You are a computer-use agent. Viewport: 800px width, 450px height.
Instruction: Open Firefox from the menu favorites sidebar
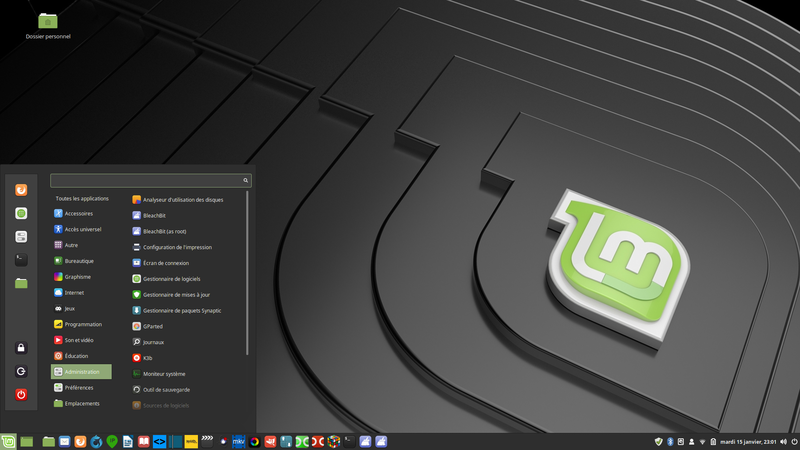click(21, 190)
